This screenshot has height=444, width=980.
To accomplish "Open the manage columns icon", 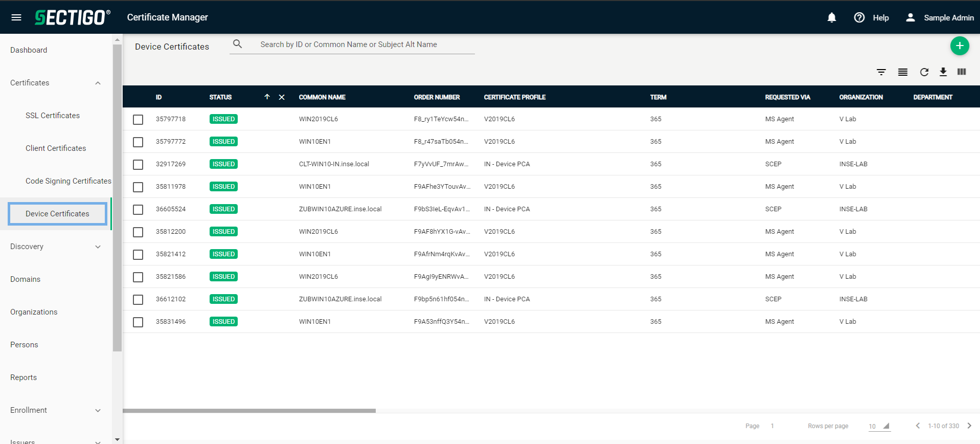I will pos(962,72).
